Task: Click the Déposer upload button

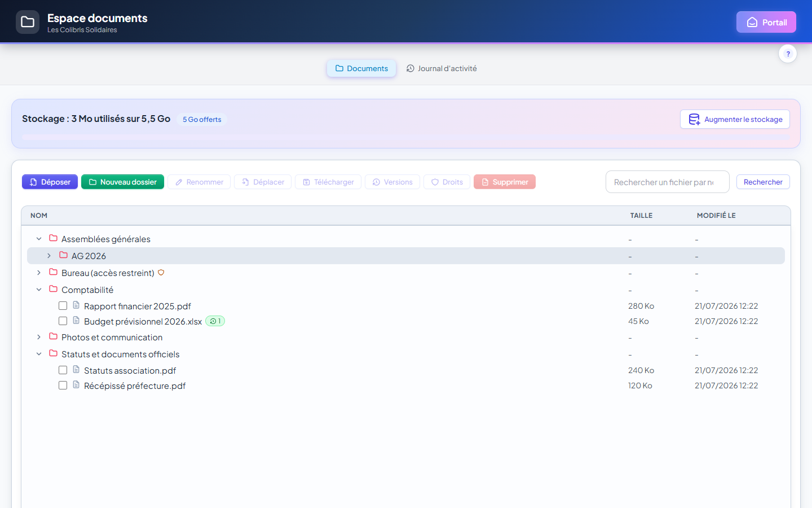Action: [x=50, y=182]
